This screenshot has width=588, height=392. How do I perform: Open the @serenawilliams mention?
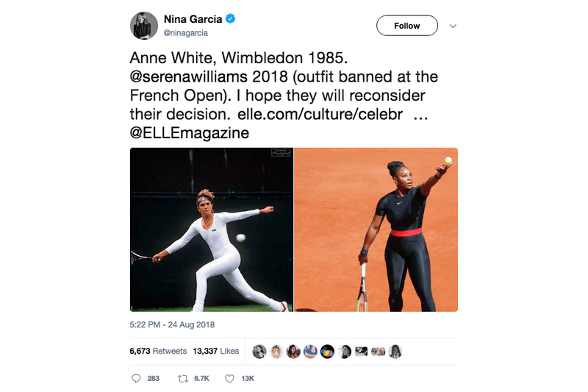(189, 76)
